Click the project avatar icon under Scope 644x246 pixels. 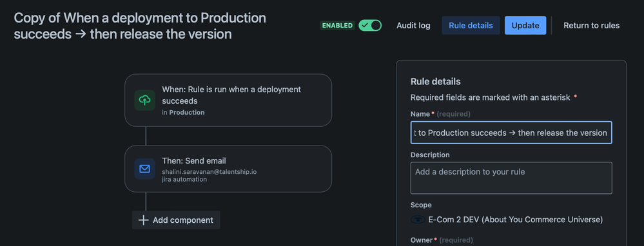(x=418, y=220)
